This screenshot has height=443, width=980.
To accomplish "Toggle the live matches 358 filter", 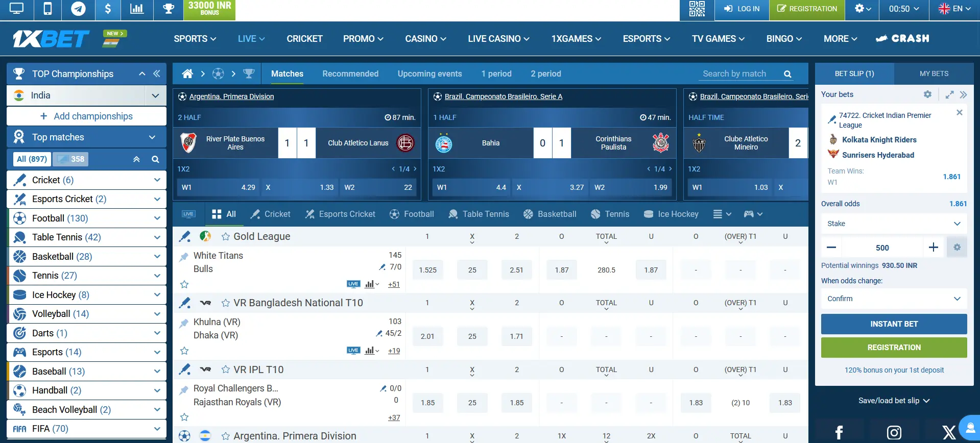I will [x=71, y=159].
